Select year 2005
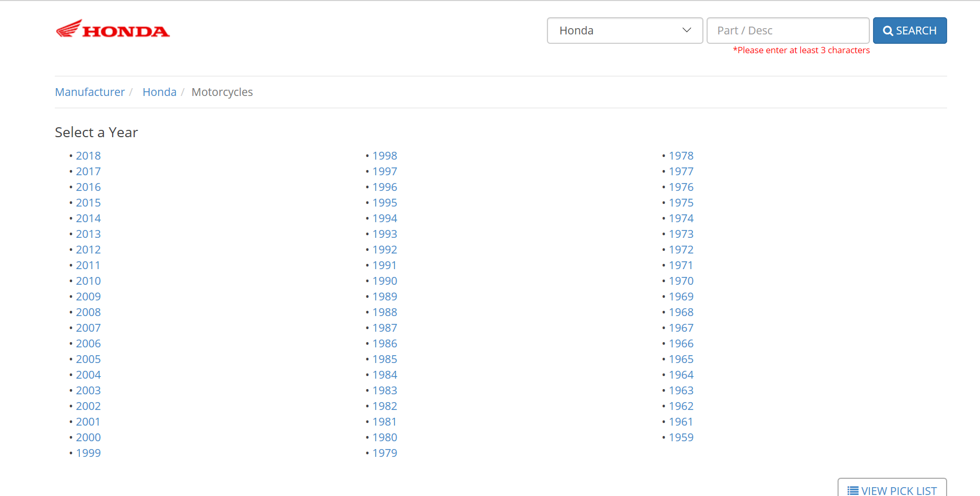980x496 pixels. click(88, 359)
